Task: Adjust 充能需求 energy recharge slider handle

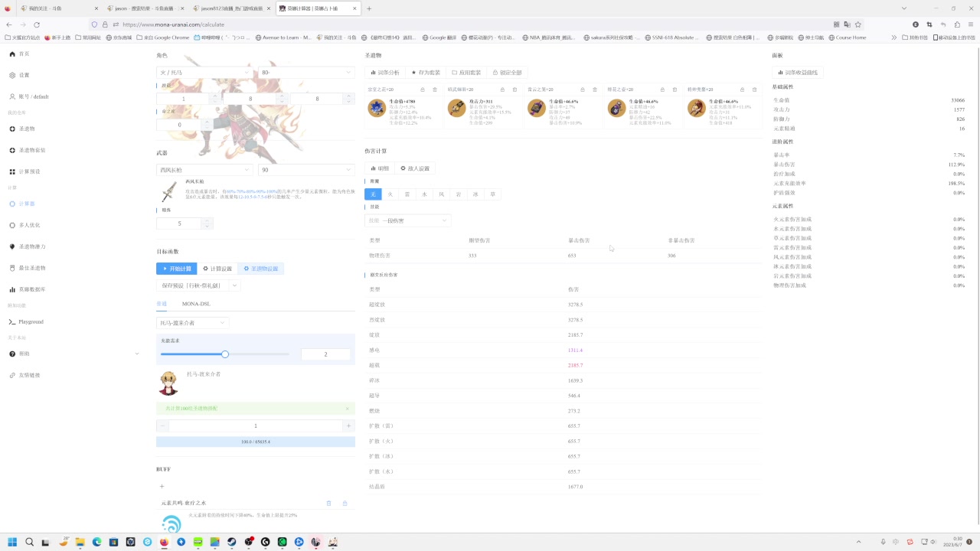Action: click(x=225, y=354)
